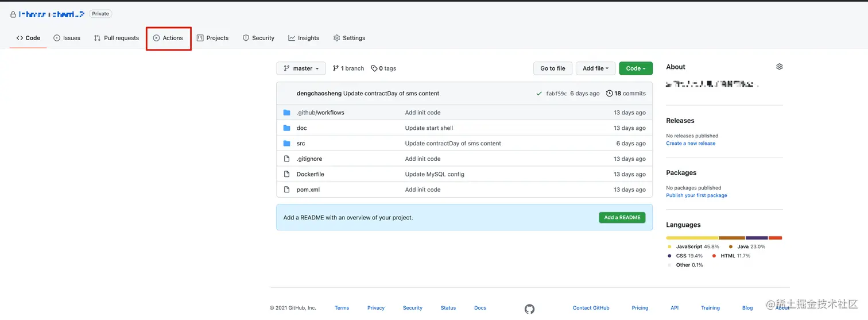Open the footer Training link
868x320 pixels.
(710, 308)
